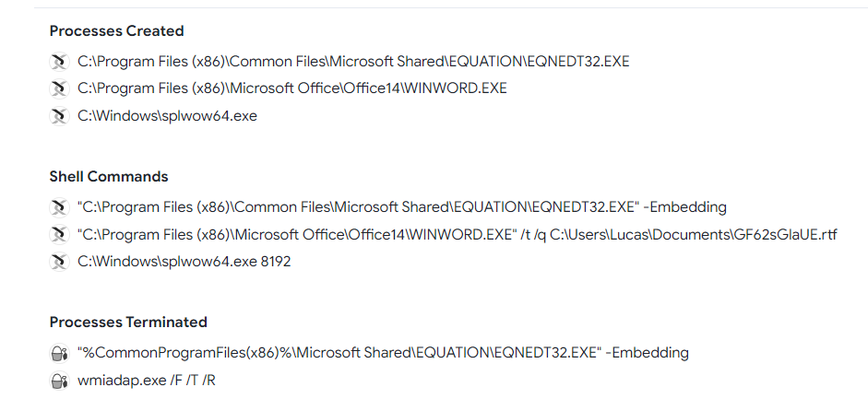Click the icon beside wmiadap.exe /F /T /R
The width and height of the screenshot is (868, 399).
pyautogui.click(x=59, y=380)
